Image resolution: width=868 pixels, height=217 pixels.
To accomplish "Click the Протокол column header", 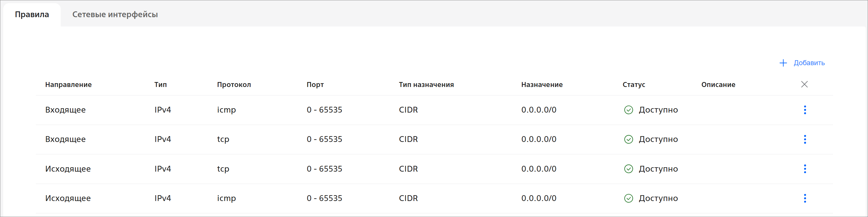I will [x=234, y=85].
